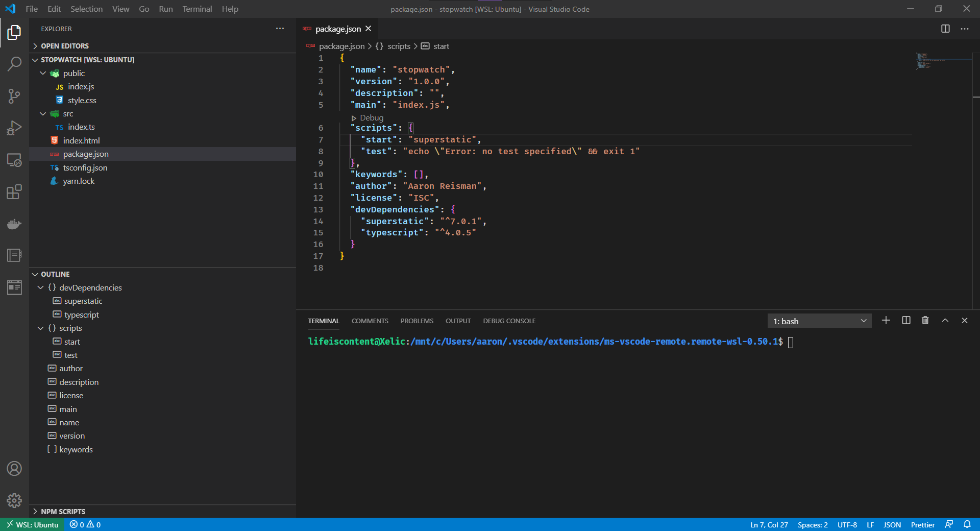Open remote menu via WSL: Ubuntu indicator
The height and width of the screenshot is (531, 980).
pos(32,524)
